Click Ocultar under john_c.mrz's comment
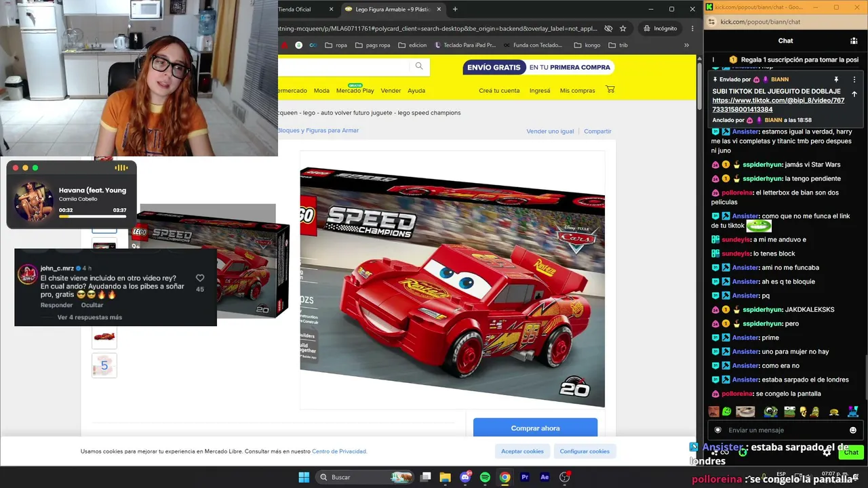The width and height of the screenshot is (868, 488). [x=92, y=305]
